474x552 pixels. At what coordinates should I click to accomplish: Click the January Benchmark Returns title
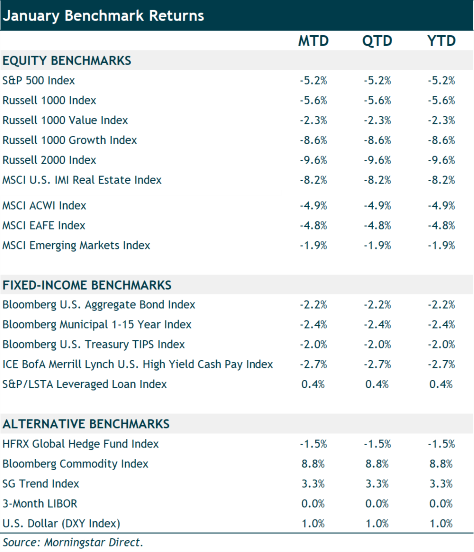[103, 16]
